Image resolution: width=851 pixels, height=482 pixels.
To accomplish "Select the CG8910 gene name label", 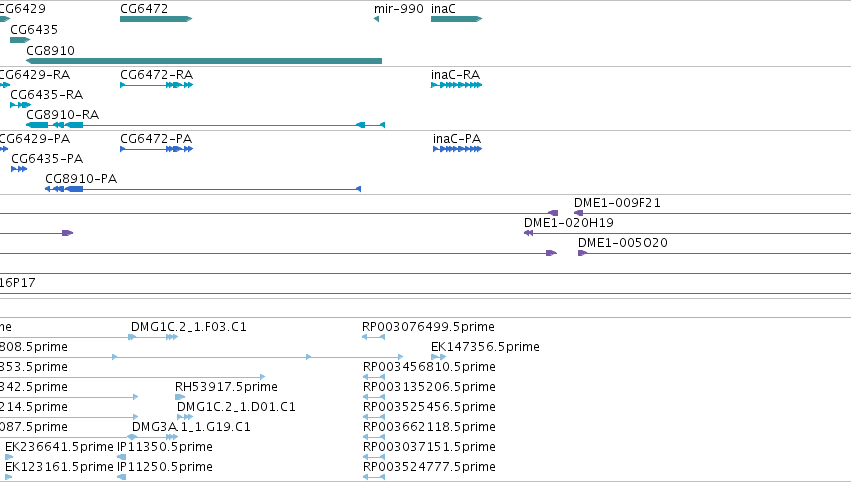I will tap(50, 51).
